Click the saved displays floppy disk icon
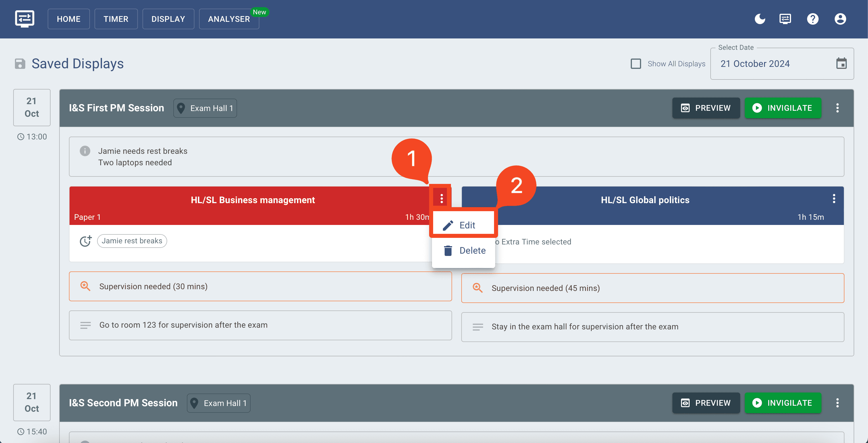868x443 pixels. point(20,63)
